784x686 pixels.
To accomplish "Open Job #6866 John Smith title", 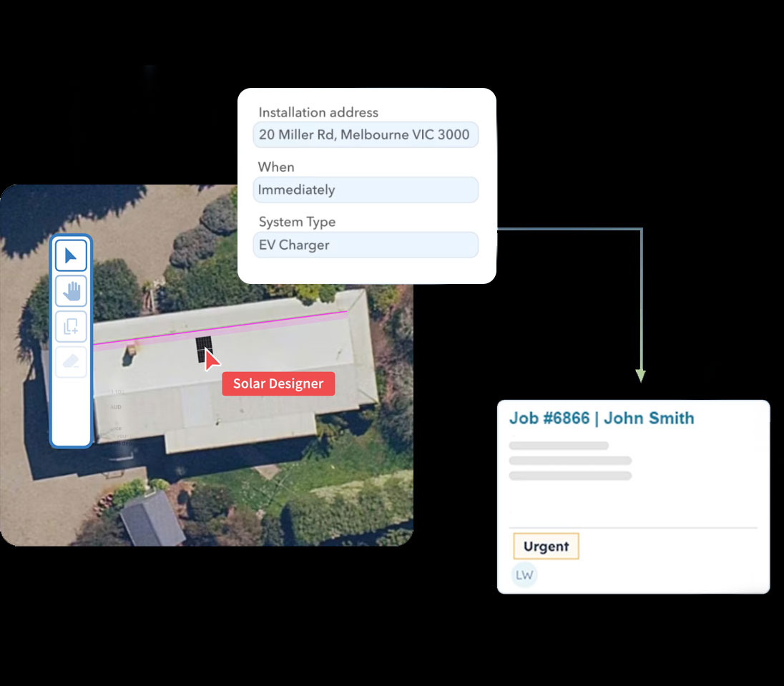I will click(x=601, y=418).
